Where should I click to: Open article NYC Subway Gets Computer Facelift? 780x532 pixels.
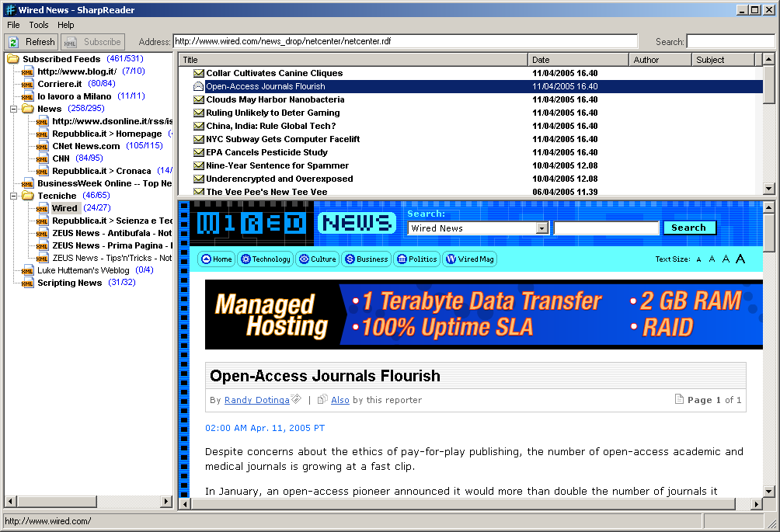point(283,139)
